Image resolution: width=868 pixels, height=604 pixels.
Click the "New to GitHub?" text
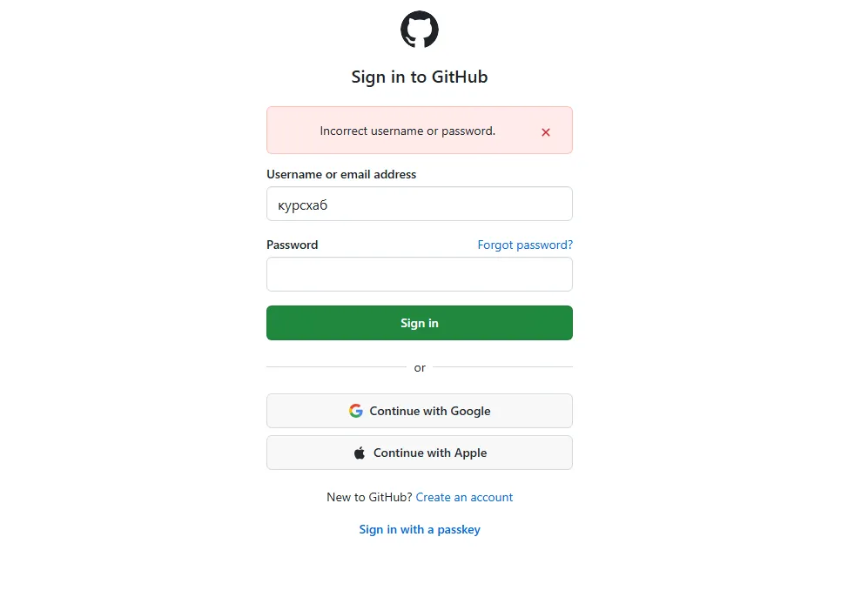click(369, 498)
